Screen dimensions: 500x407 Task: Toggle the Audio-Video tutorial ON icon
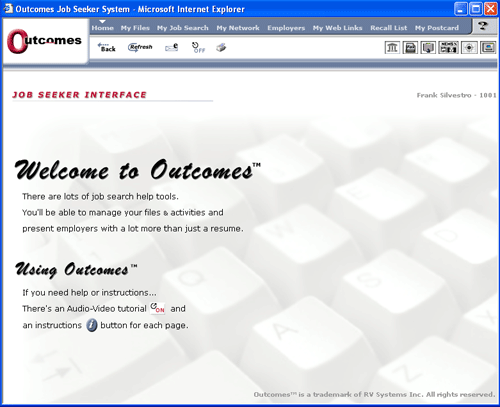[158, 308]
